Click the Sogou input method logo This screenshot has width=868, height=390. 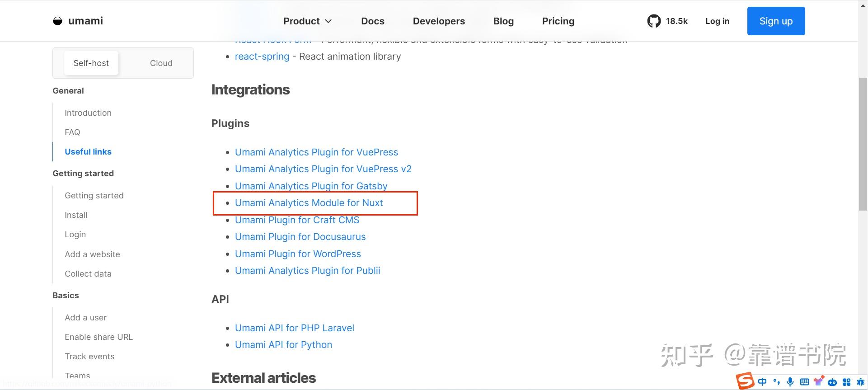coord(745,381)
